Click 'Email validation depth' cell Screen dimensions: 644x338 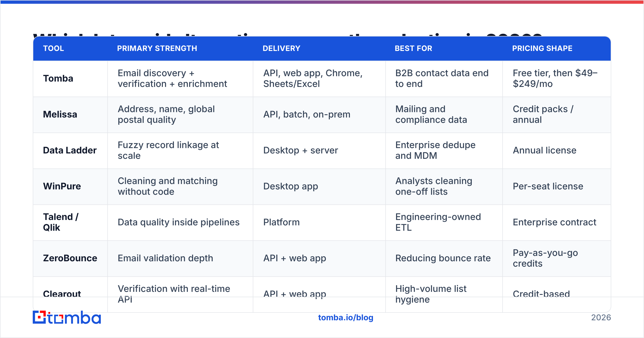pos(180,258)
